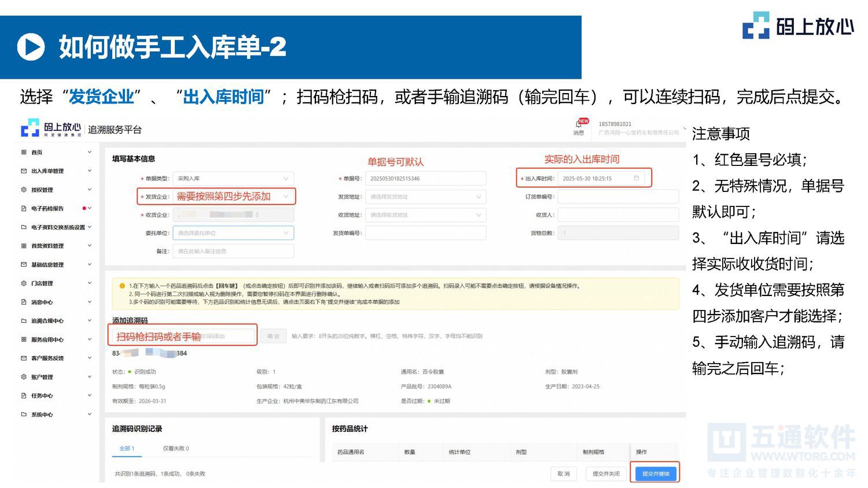Switch to the 全部 tab

(x=126, y=449)
